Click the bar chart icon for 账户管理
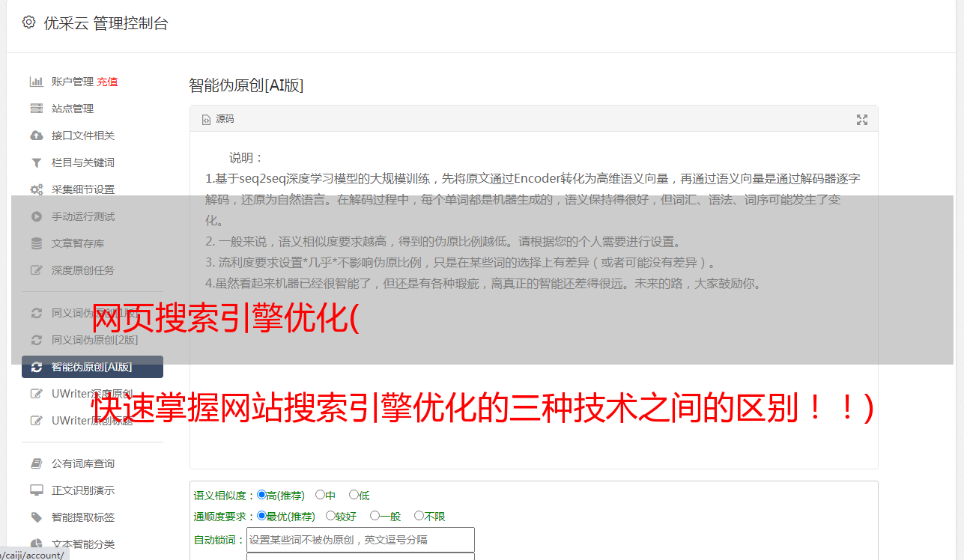Screen dimensions: 964x560 pyautogui.click(x=36, y=82)
